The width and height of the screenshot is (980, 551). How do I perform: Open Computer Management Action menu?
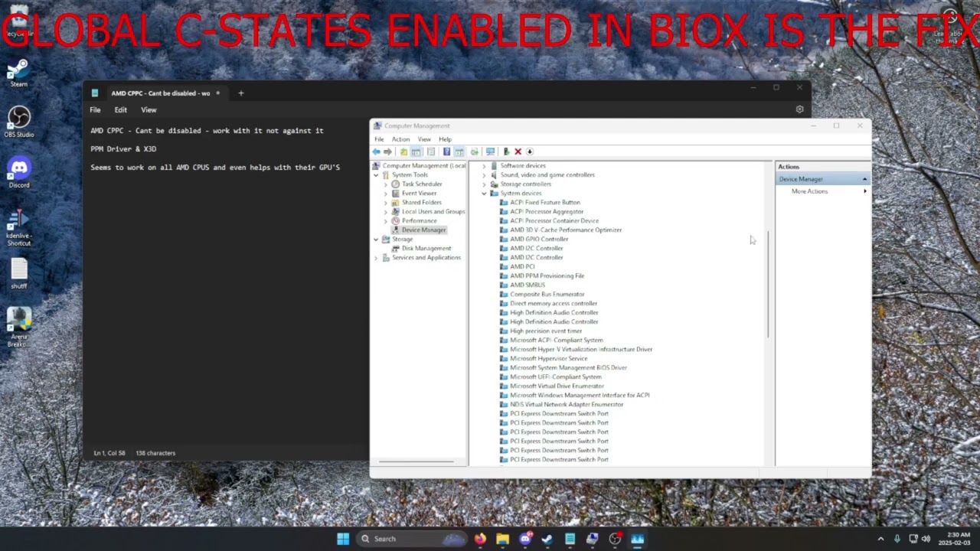(400, 139)
